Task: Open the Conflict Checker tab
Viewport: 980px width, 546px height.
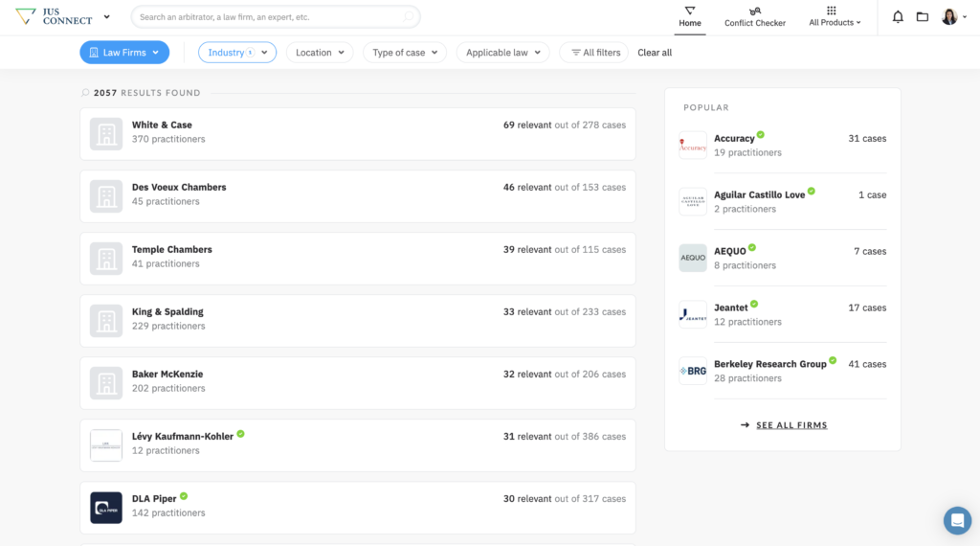Action: tap(755, 17)
